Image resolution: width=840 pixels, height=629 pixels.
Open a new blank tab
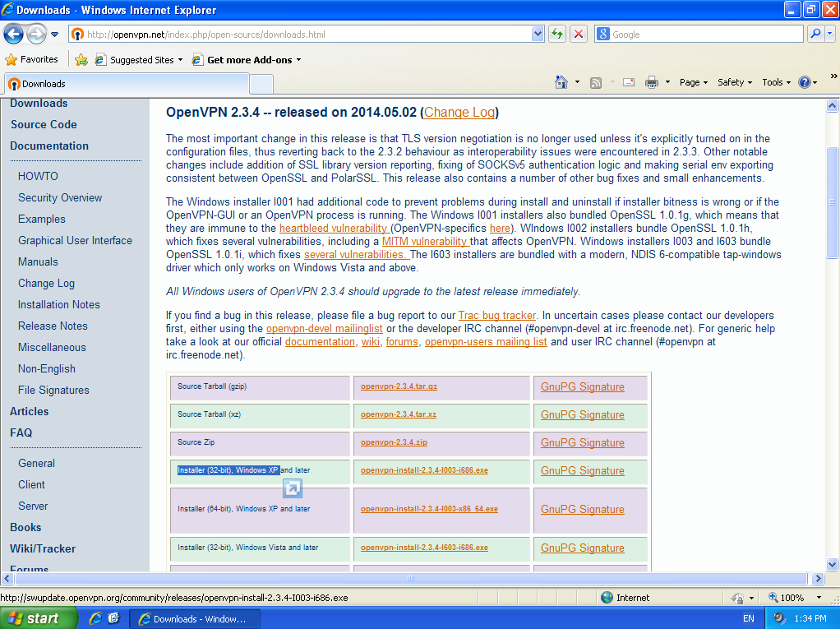point(261,85)
